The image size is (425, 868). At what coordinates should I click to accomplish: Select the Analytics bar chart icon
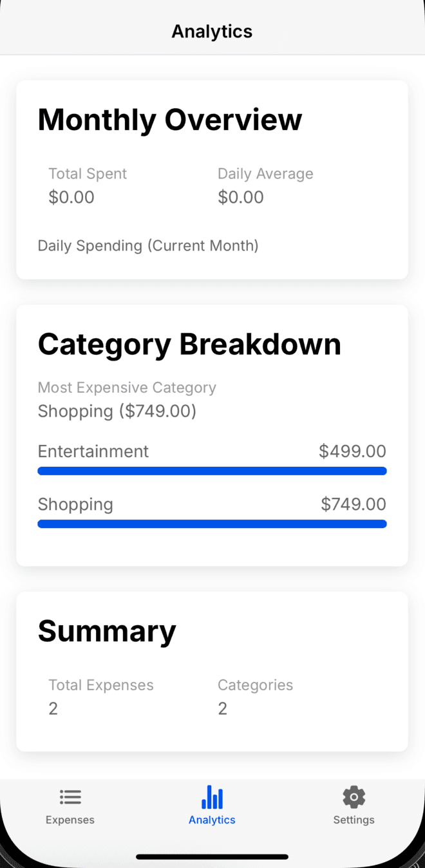tap(212, 796)
